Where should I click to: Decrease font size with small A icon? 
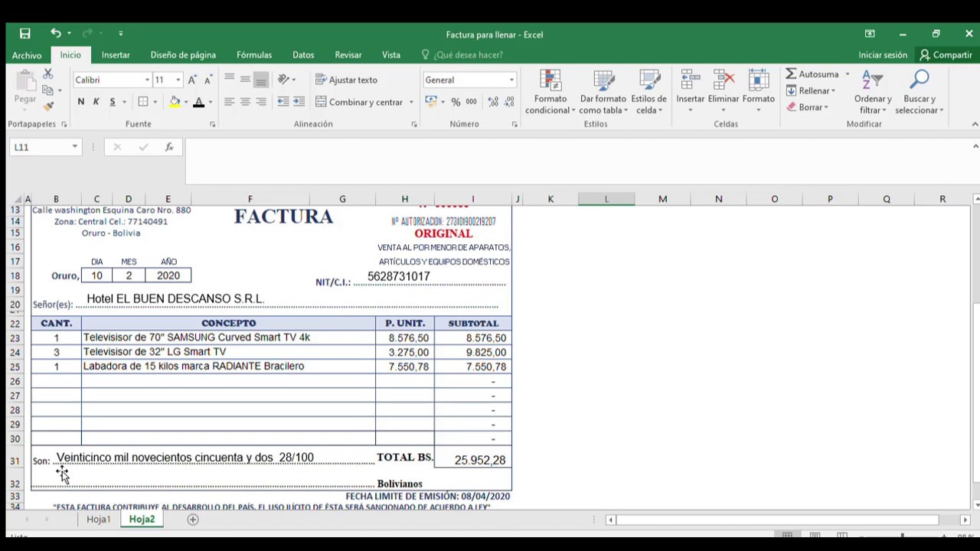[207, 80]
